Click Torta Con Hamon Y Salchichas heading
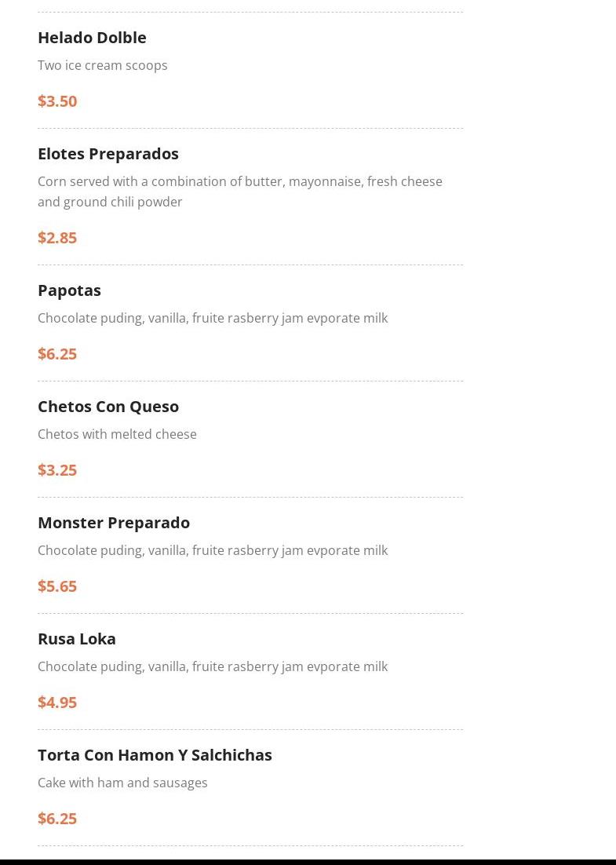Viewport: 616px width, 865px height. [155, 755]
